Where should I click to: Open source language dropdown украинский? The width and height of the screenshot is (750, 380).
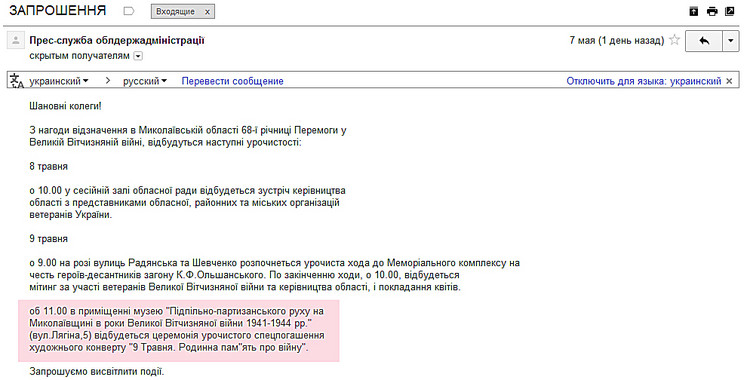coord(59,81)
